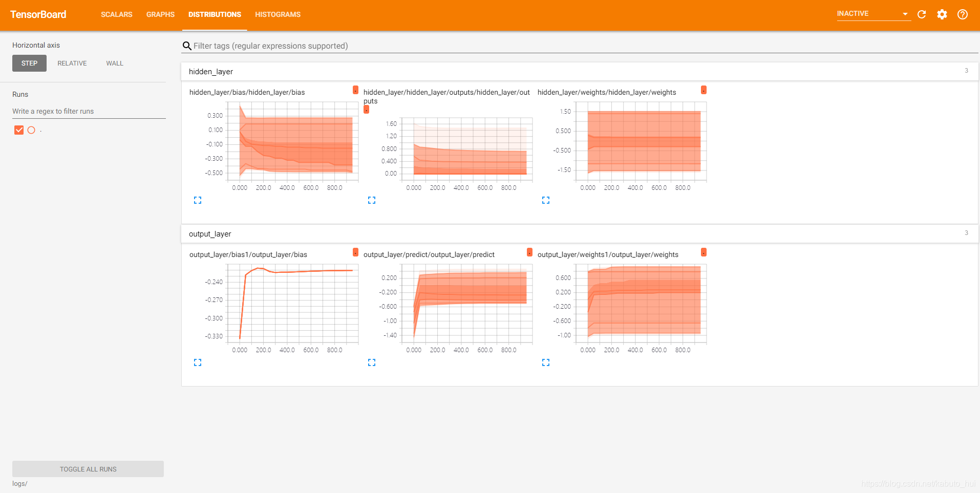
Task: Click the output_layer predict distribution chart
Action: click(x=466, y=304)
